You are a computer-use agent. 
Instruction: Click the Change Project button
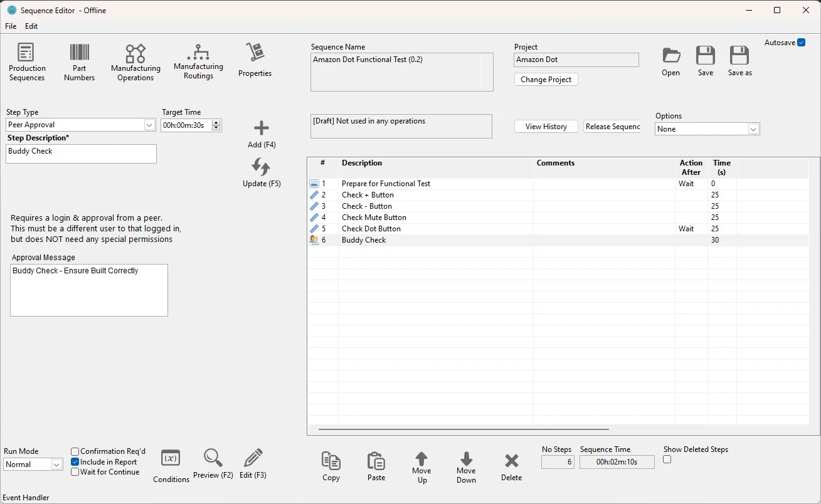click(x=546, y=79)
